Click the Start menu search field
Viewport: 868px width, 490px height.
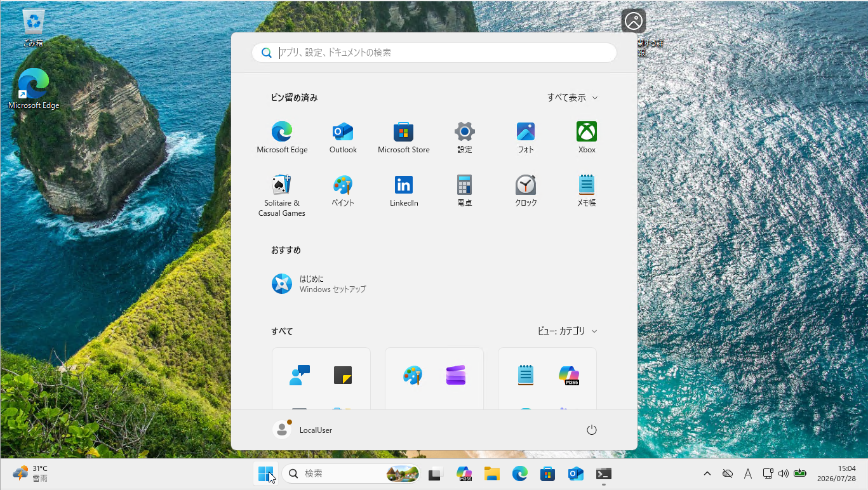coord(434,53)
